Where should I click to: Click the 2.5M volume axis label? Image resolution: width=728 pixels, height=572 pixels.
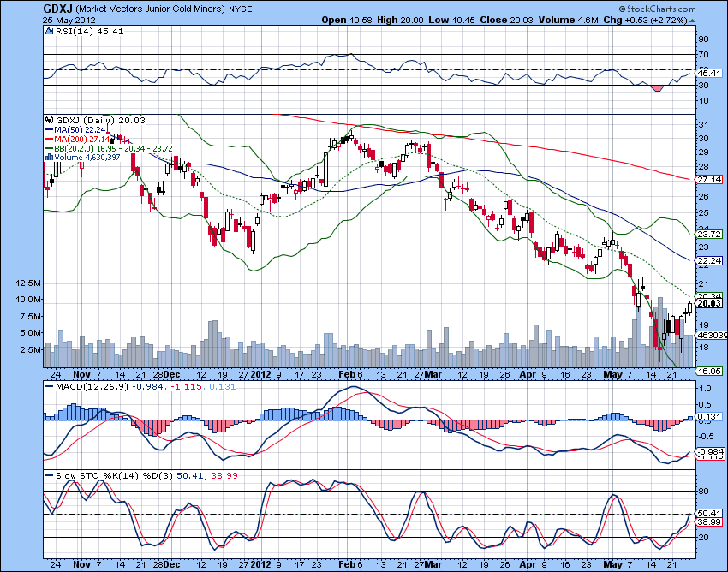click(x=32, y=349)
